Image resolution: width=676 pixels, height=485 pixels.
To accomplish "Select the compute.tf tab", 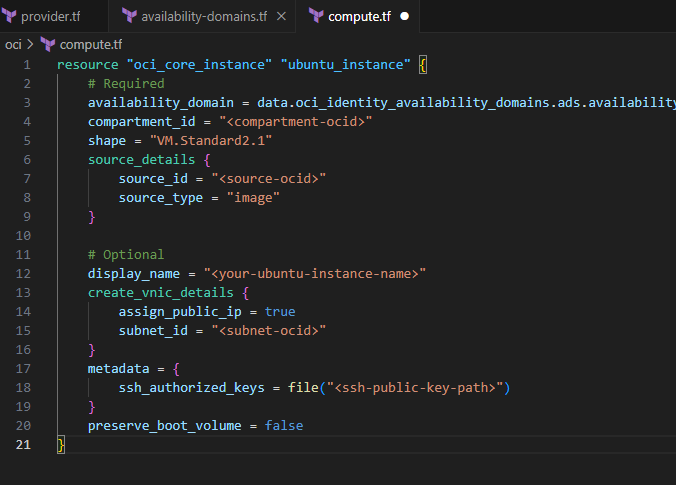I will (359, 16).
